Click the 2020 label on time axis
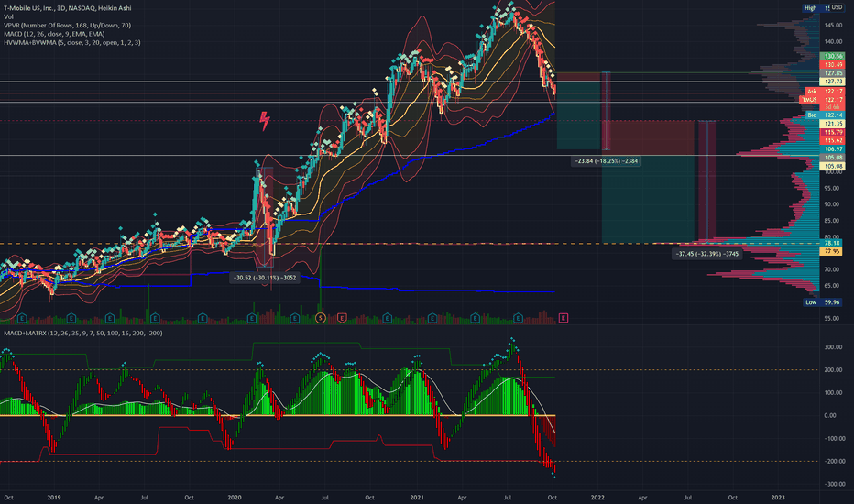Image resolution: width=854 pixels, height=504 pixels. coord(235,498)
